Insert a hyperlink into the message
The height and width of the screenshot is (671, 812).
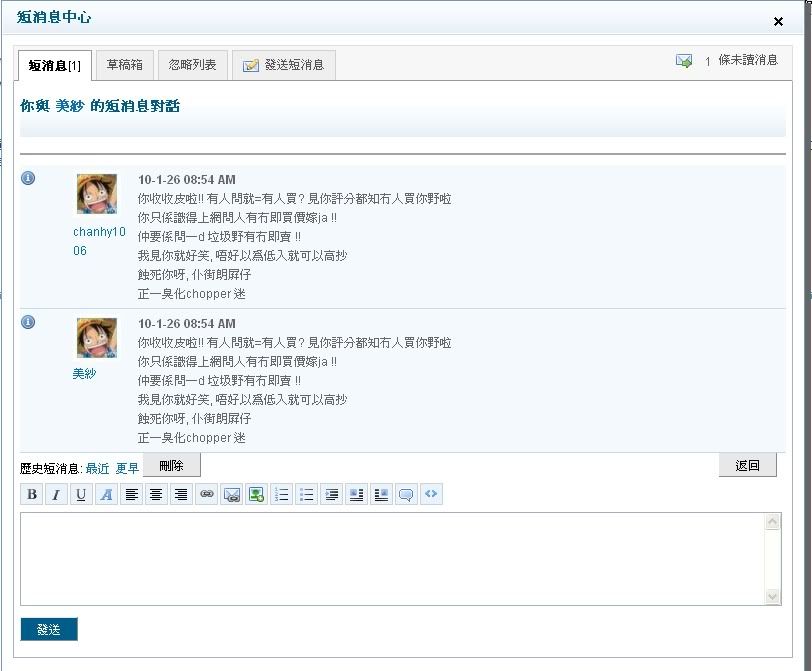point(206,494)
